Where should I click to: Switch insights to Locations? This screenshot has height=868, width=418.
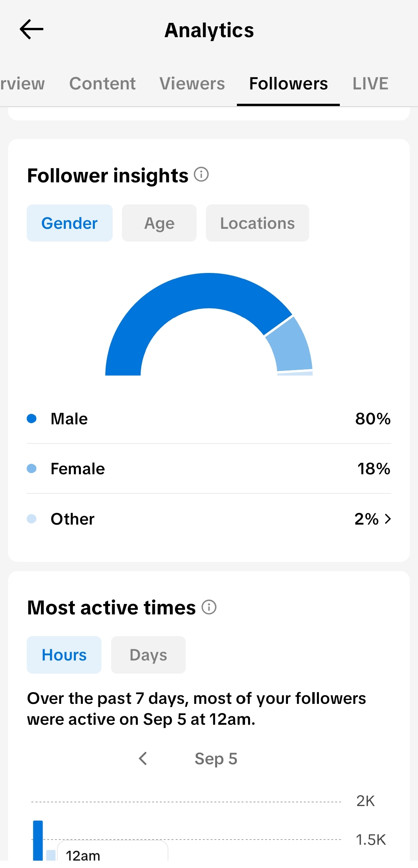point(257,223)
